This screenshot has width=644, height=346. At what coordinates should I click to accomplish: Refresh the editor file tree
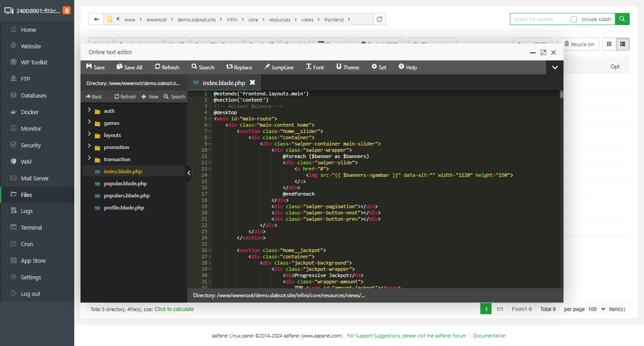[x=125, y=97]
